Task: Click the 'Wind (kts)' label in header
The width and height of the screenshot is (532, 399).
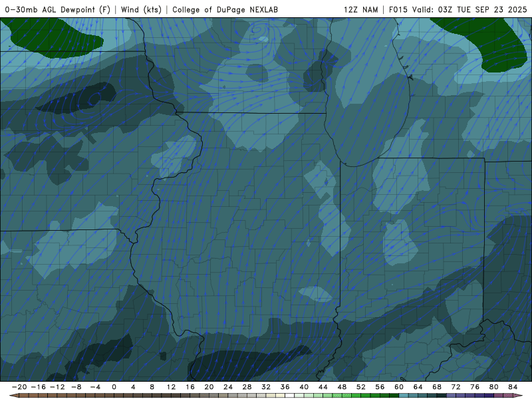Action: tap(141, 10)
